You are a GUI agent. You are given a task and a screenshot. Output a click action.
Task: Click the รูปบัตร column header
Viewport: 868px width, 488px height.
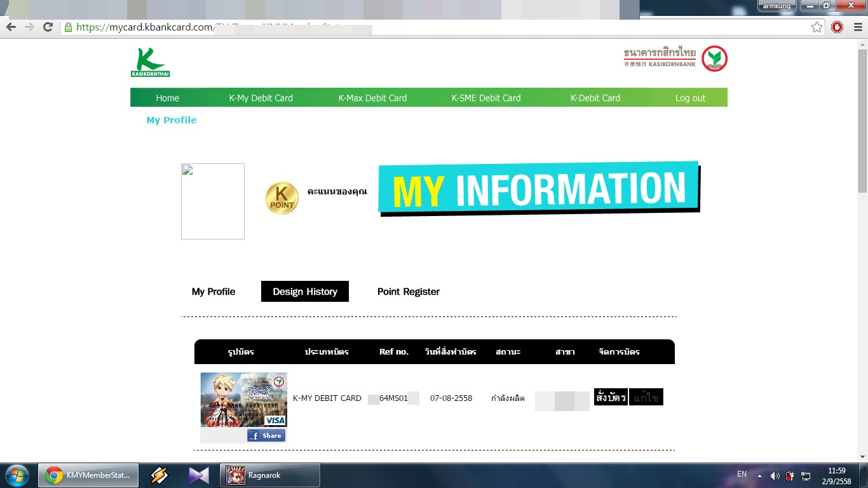(x=241, y=351)
